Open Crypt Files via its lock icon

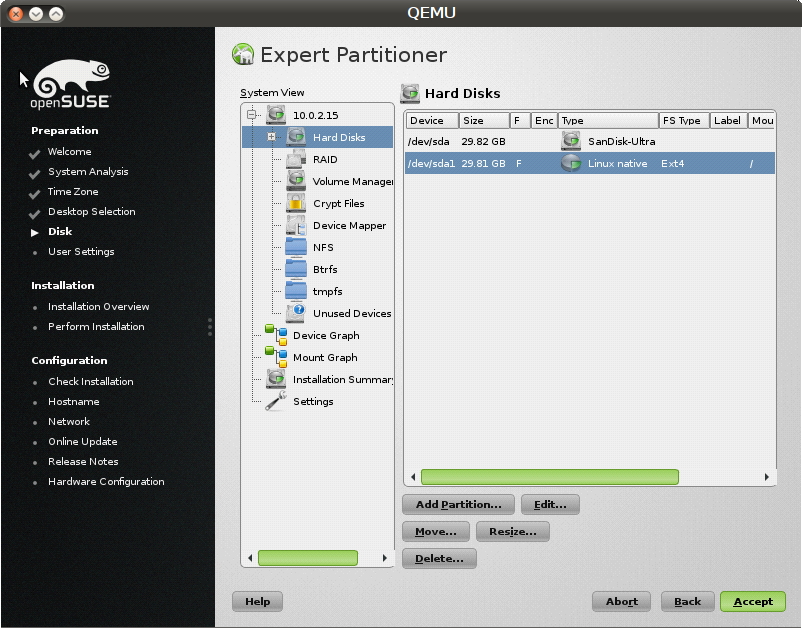296,203
